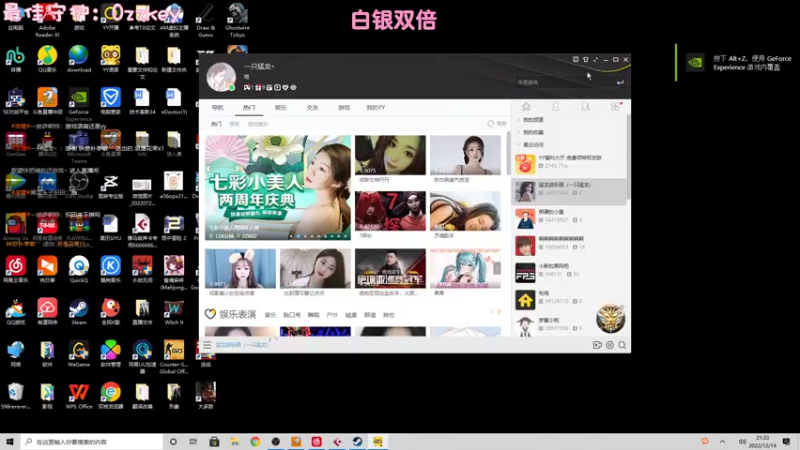Select 户外 filter in 娱乐表演
The width and height of the screenshot is (800, 450).
tap(332, 315)
